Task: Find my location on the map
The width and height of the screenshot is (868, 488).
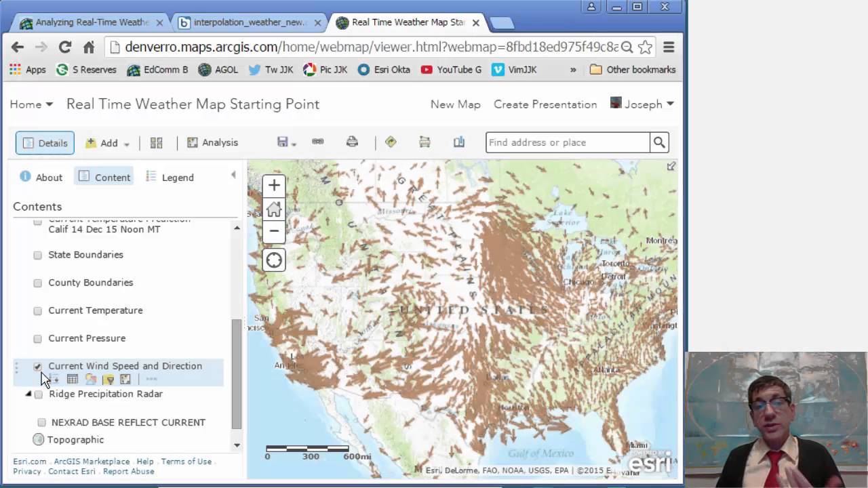Action: [x=274, y=260]
